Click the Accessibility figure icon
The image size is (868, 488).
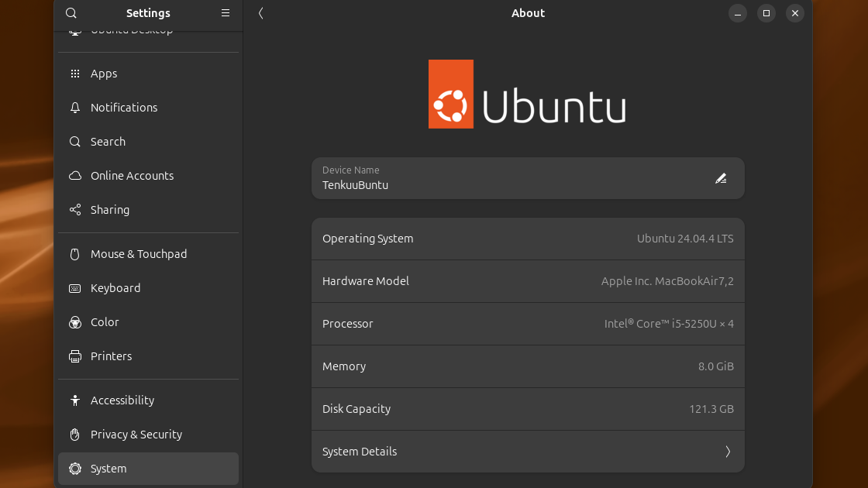point(75,400)
